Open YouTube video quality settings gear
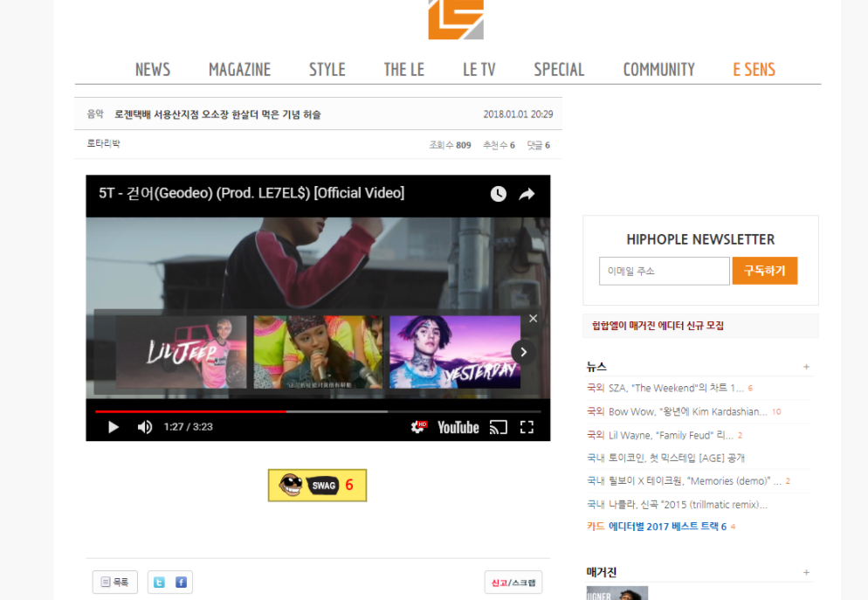 pos(419,427)
